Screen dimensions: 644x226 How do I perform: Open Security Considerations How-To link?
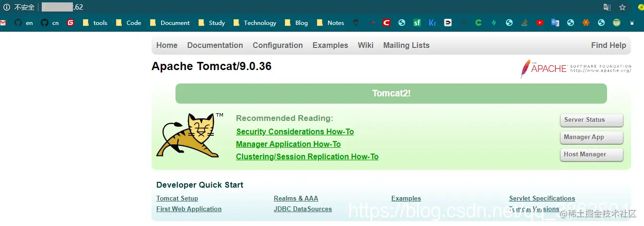tap(295, 131)
